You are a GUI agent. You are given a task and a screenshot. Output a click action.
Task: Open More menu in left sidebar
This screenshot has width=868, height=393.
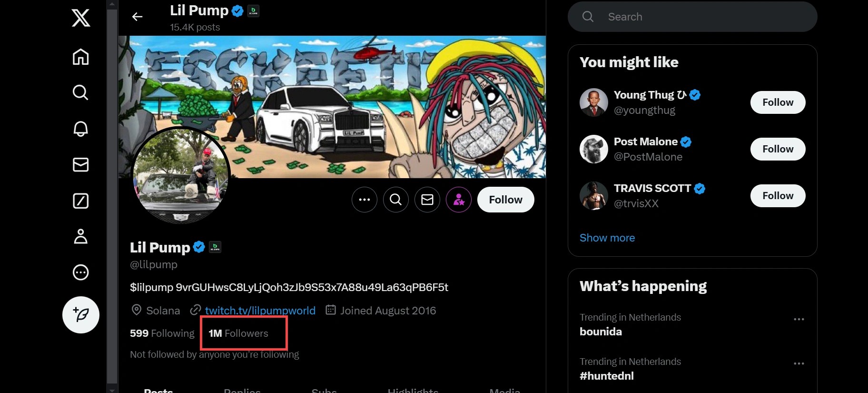pos(80,272)
